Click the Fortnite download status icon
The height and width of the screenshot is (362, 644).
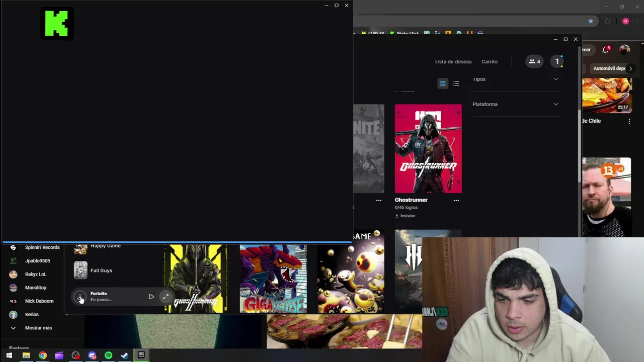click(x=80, y=297)
